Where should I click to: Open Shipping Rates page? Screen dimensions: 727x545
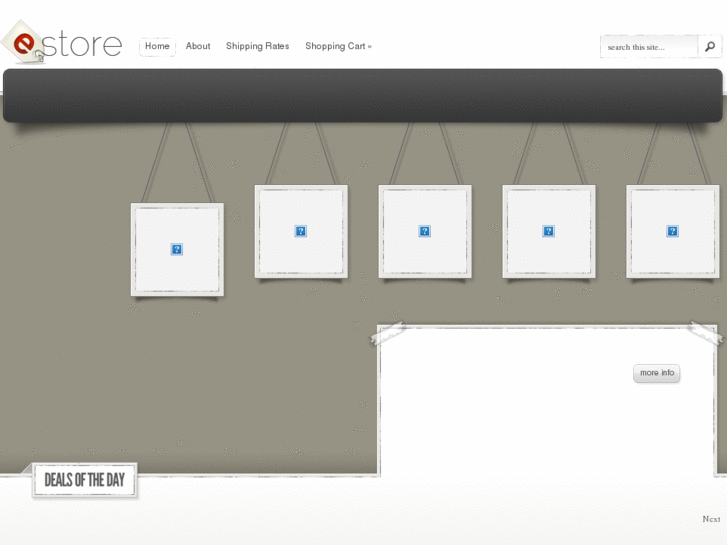[257, 46]
